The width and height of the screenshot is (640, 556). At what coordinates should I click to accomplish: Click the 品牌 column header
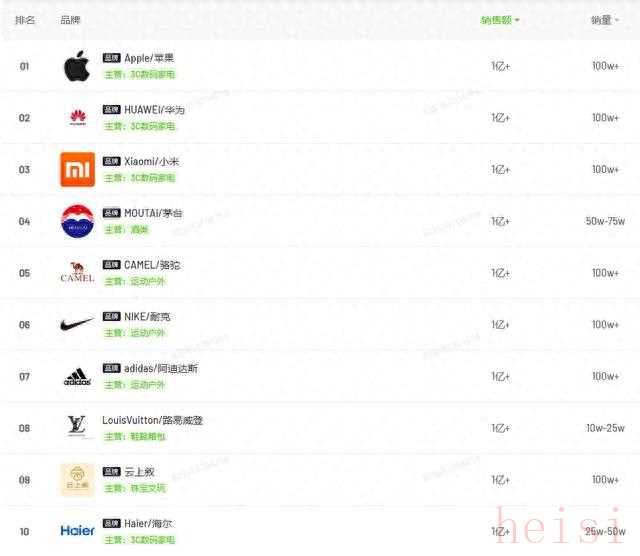point(70,20)
